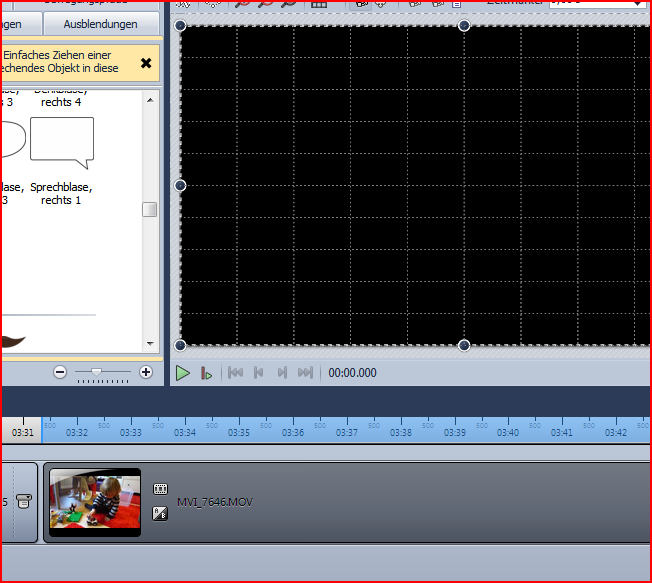This screenshot has height=583, width=652.
Task: Start playback with the green play button
Action: click(x=183, y=373)
